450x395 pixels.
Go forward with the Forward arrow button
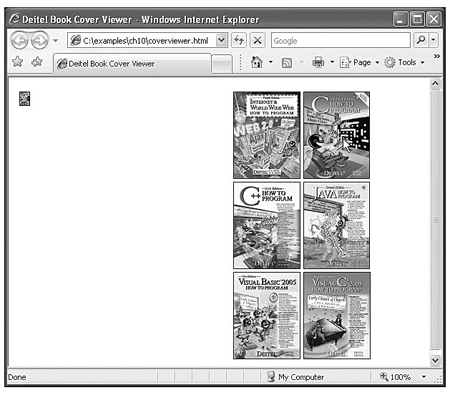tap(40, 40)
